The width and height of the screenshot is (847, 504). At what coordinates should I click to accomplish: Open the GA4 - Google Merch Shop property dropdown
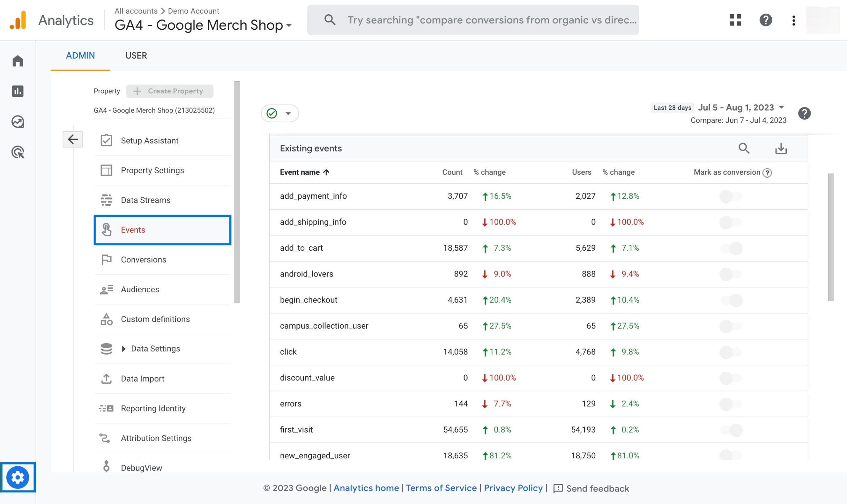(x=203, y=25)
